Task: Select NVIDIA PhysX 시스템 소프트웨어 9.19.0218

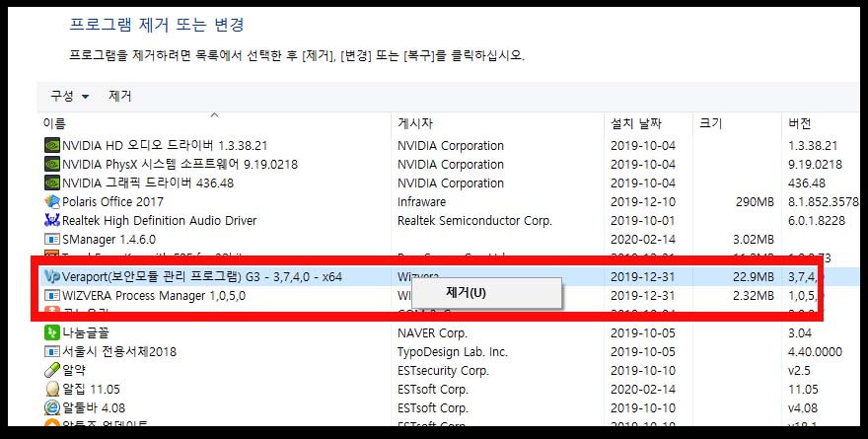Action: 449,165
